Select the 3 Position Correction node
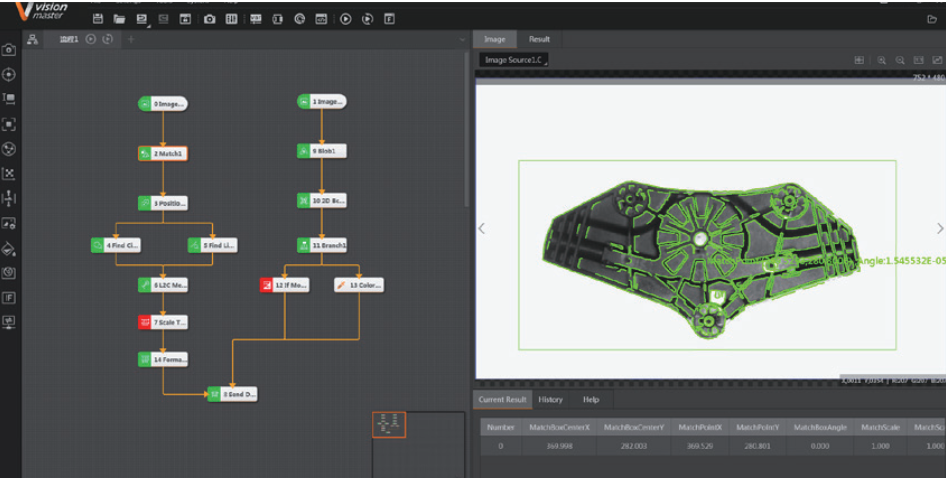 (163, 203)
